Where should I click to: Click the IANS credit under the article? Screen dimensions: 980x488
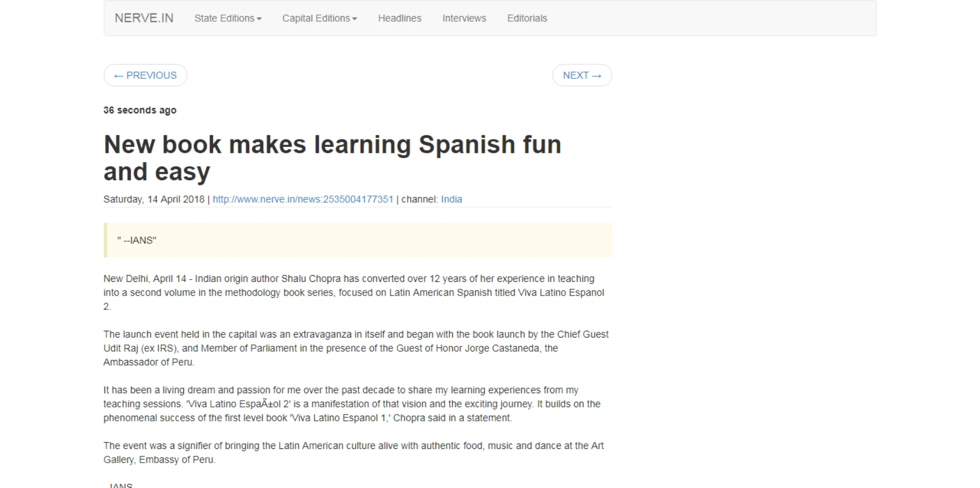[x=121, y=485]
